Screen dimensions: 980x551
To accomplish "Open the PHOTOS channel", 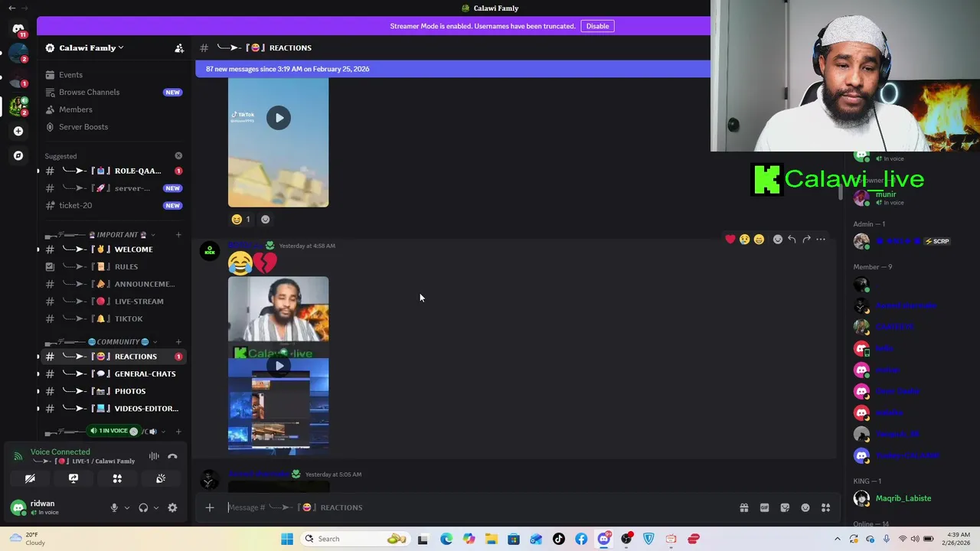I will [115, 391].
